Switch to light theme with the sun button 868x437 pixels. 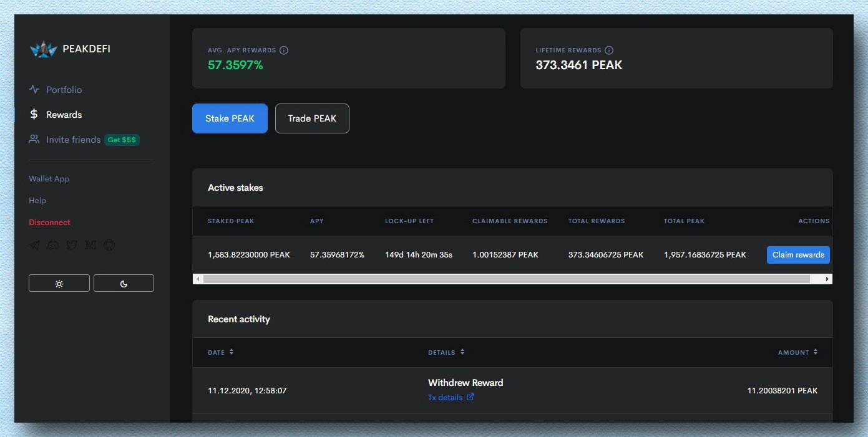click(59, 283)
